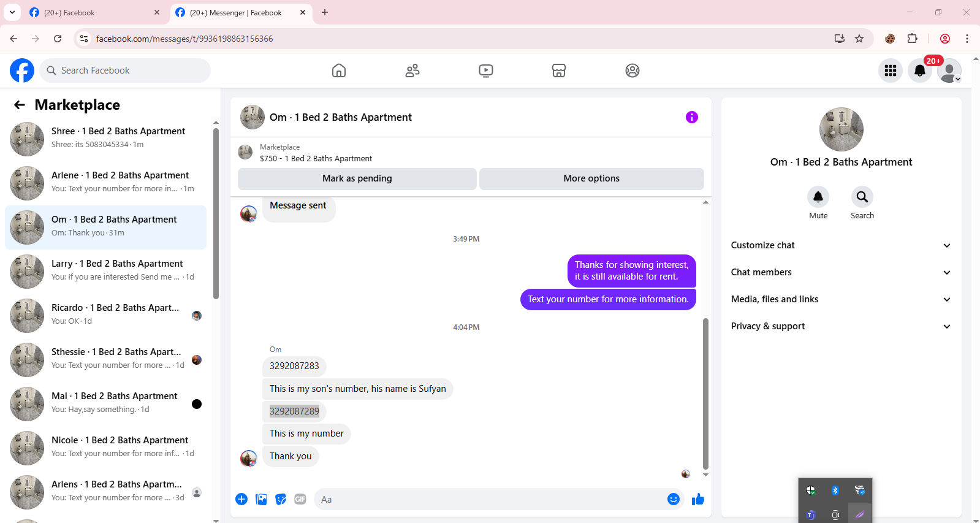
Task: Go back using the Marketplace back arrow
Action: click(x=20, y=105)
